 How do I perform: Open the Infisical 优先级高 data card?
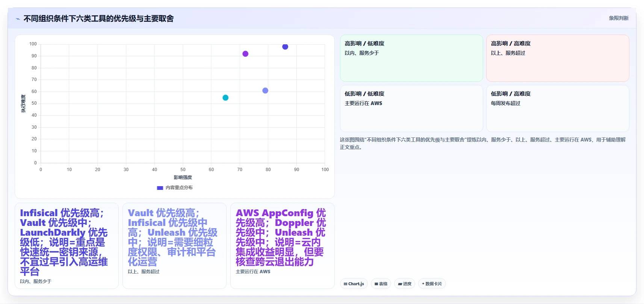pyautogui.click(x=67, y=246)
